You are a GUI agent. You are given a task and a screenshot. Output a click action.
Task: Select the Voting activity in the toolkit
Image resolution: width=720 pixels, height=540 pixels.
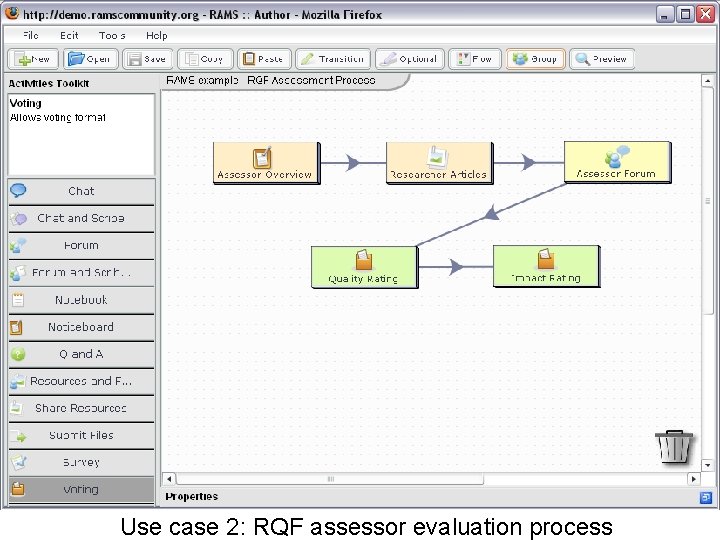click(81, 489)
